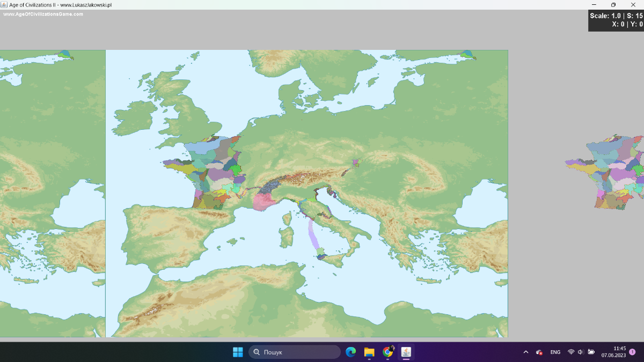The image size is (644, 362).
Task: Click the X: 0 | Y: 0 coordinates readout
Action: click(x=627, y=24)
